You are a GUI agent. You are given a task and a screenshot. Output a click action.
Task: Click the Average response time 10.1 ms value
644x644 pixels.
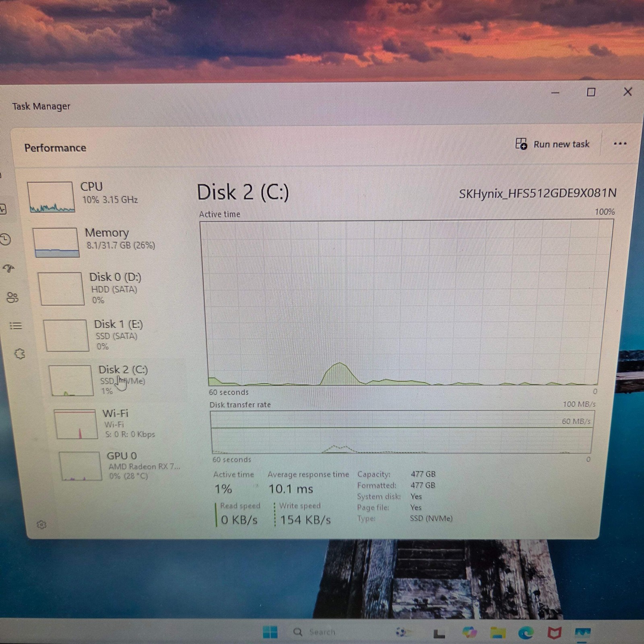pyautogui.click(x=291, y=489)
